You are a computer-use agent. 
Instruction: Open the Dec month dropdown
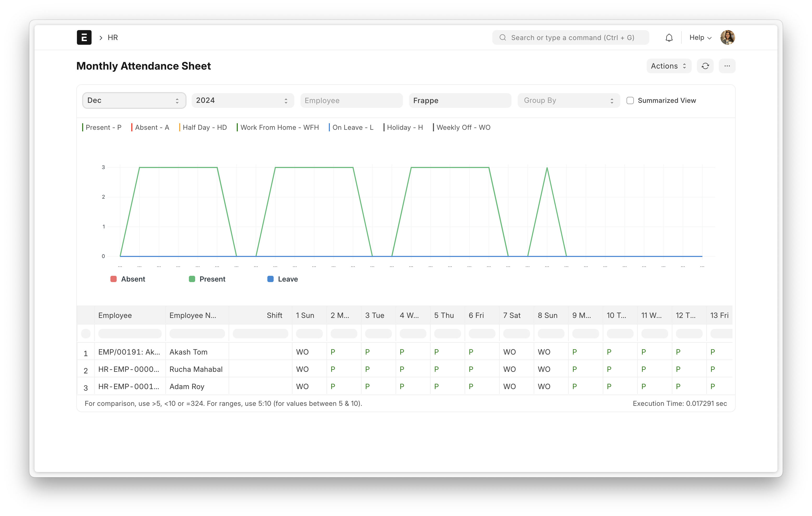134,100
